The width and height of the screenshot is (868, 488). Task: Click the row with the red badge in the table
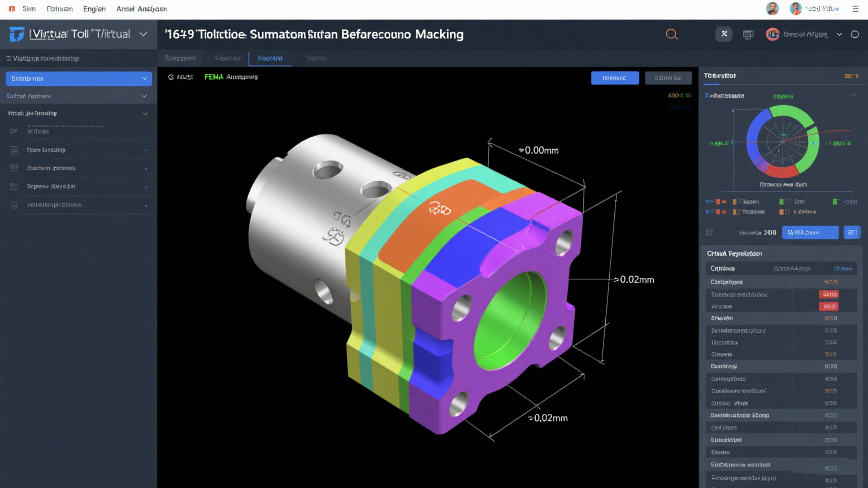[780, 294]
